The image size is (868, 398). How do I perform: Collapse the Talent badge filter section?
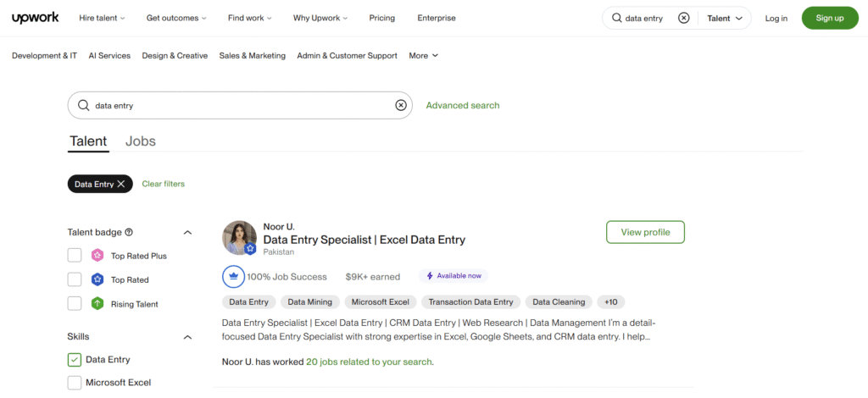click(x=187, y=232)
